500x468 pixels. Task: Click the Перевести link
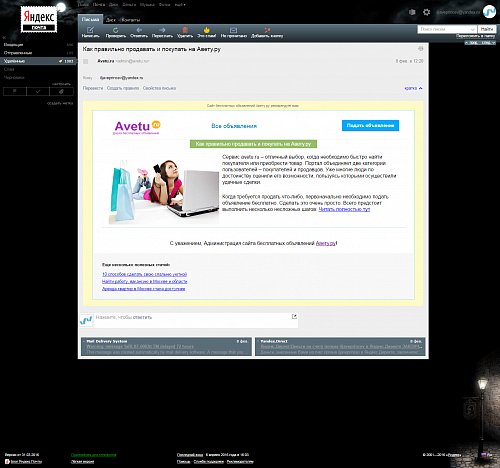93,88
